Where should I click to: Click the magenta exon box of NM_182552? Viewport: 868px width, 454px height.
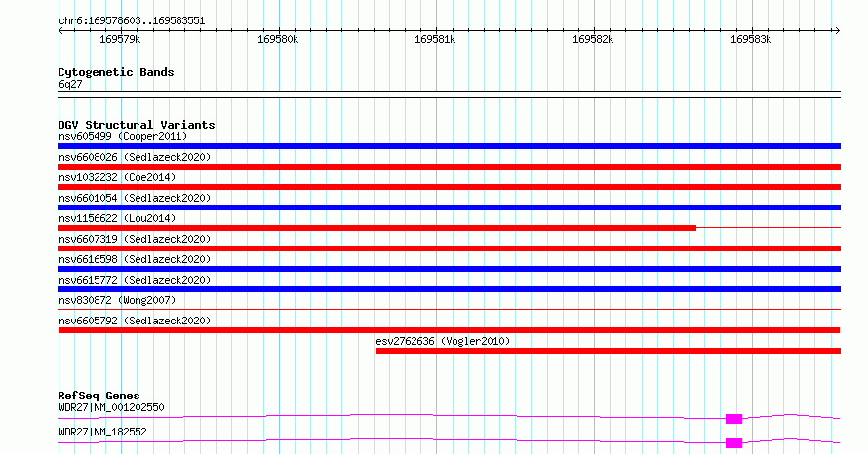click(734, 443)
